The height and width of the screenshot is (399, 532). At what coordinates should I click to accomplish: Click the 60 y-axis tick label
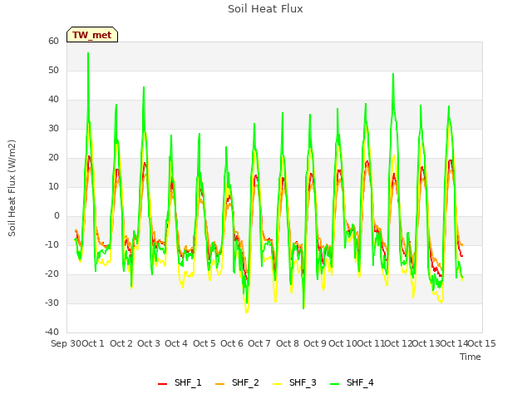(53, 41)
